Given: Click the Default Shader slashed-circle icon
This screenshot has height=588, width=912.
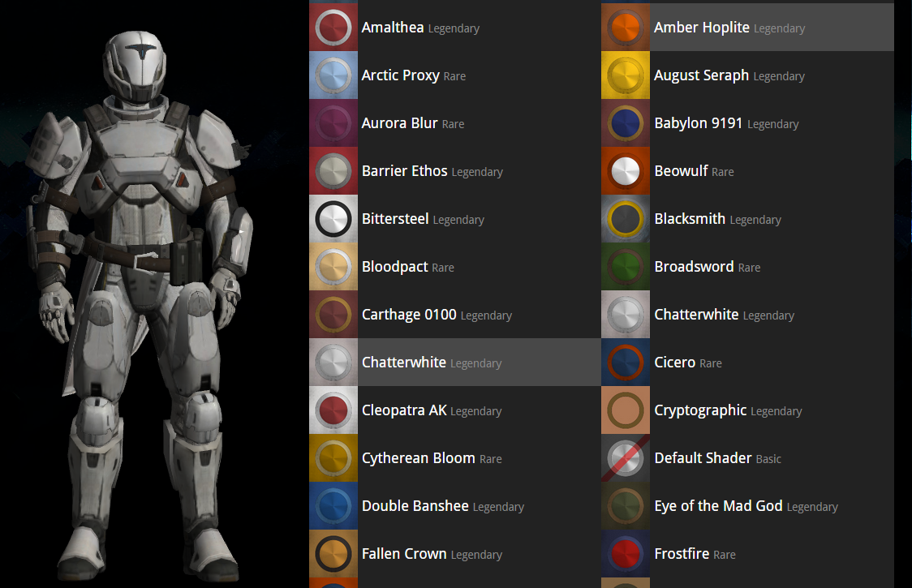Looking at the screenshot, I should [x=625, y=457].
